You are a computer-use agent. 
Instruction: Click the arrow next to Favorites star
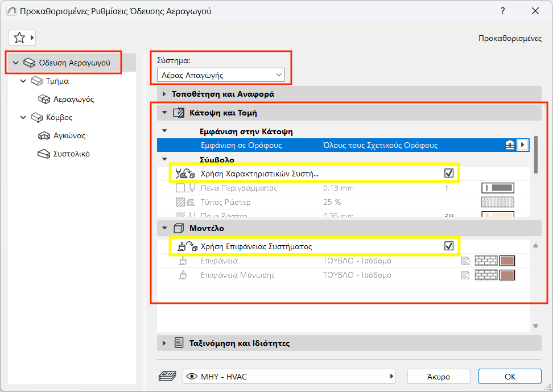coord(32,38)
